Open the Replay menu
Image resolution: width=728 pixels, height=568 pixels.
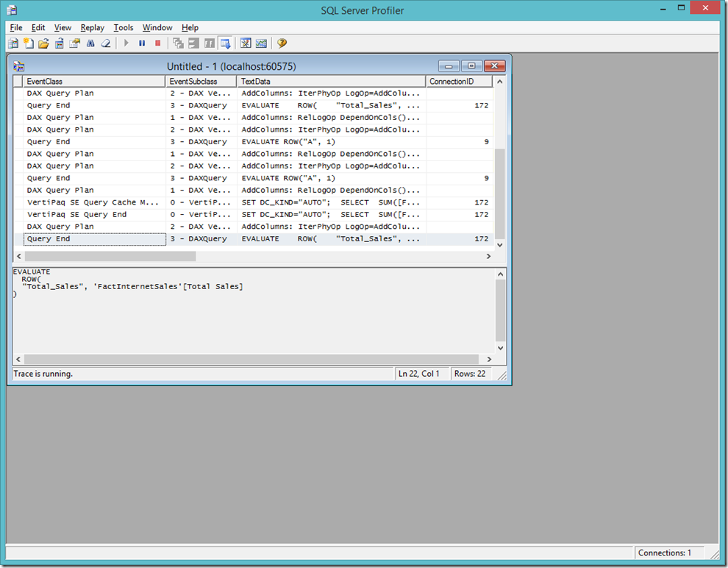(x=92, y=27)
